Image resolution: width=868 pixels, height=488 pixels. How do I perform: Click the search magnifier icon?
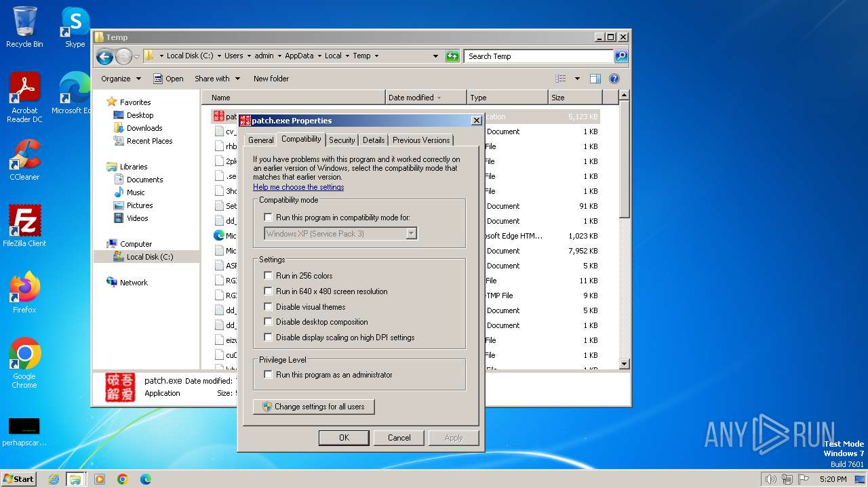pyautogui.click(x=620, y=56)
